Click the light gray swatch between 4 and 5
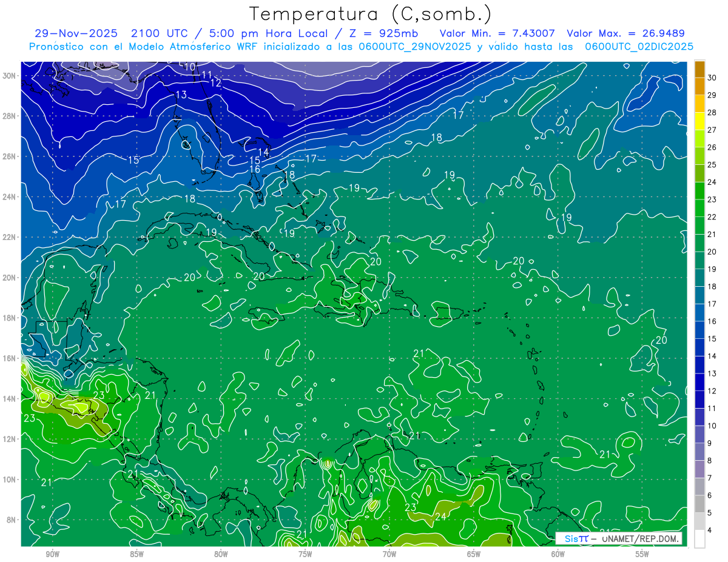The image size is (728, 562). click(699, 521)
